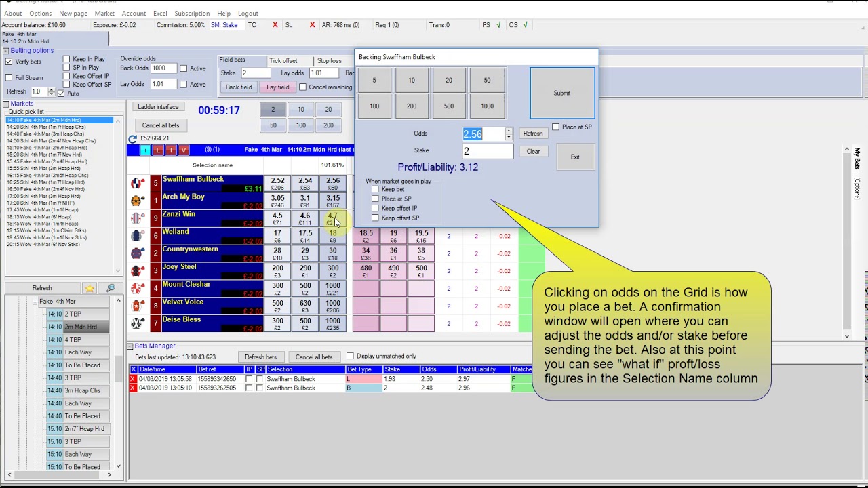
Task: Tick Keep In Play in Betting options
Action: coord(66,59)
